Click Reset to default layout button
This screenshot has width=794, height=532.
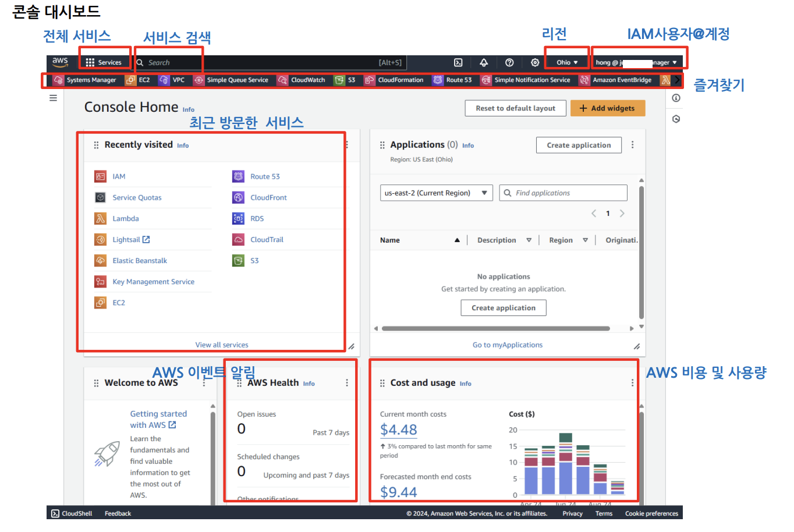tap(515, 108)
